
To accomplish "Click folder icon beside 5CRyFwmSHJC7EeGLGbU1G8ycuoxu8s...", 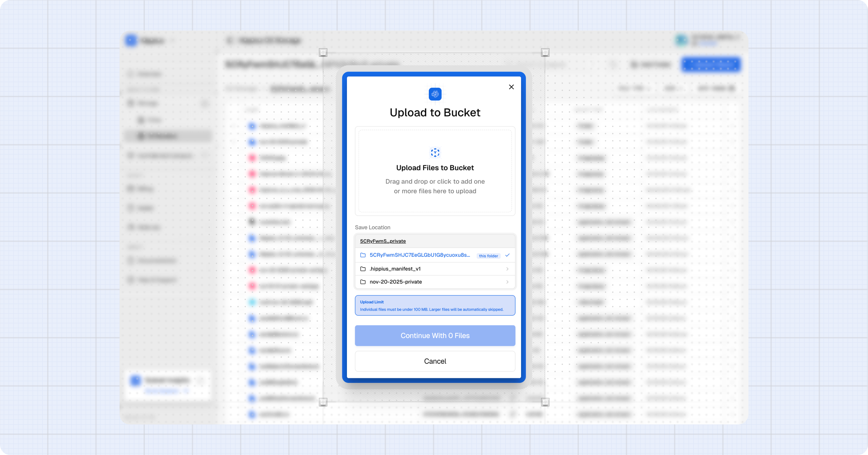I will [x=363, y=255].
